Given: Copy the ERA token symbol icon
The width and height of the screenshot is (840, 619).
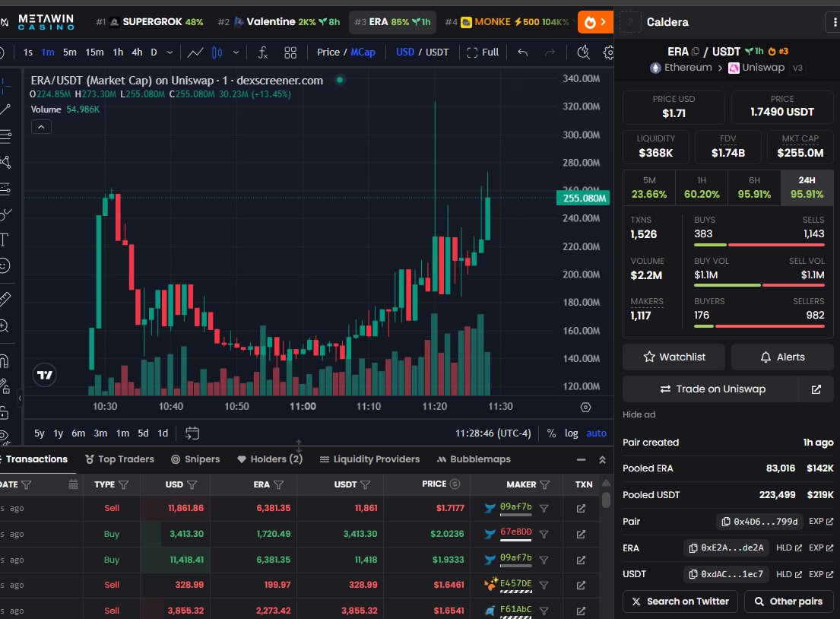Looking at the screenshot, I should (x=696, y=52).
